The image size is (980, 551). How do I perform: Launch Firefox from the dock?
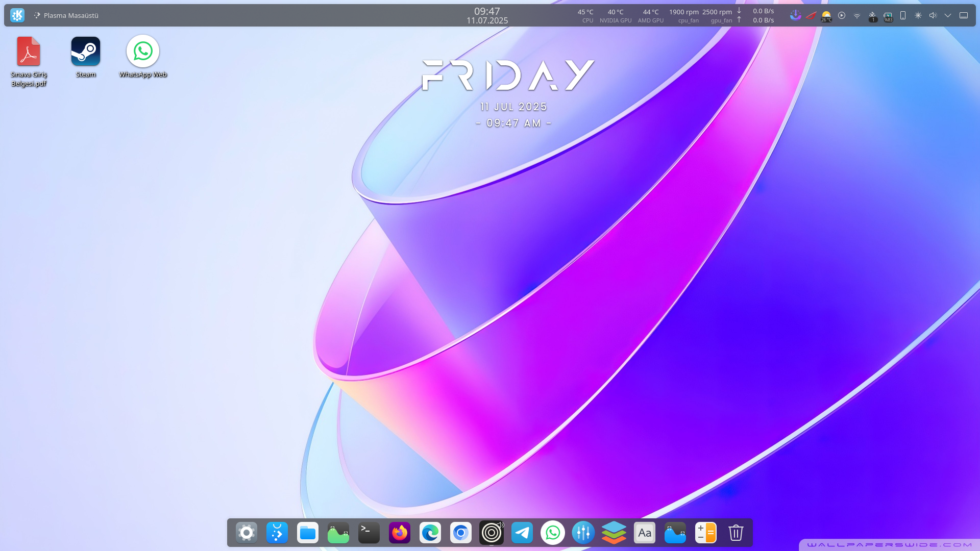pos(400,533)
